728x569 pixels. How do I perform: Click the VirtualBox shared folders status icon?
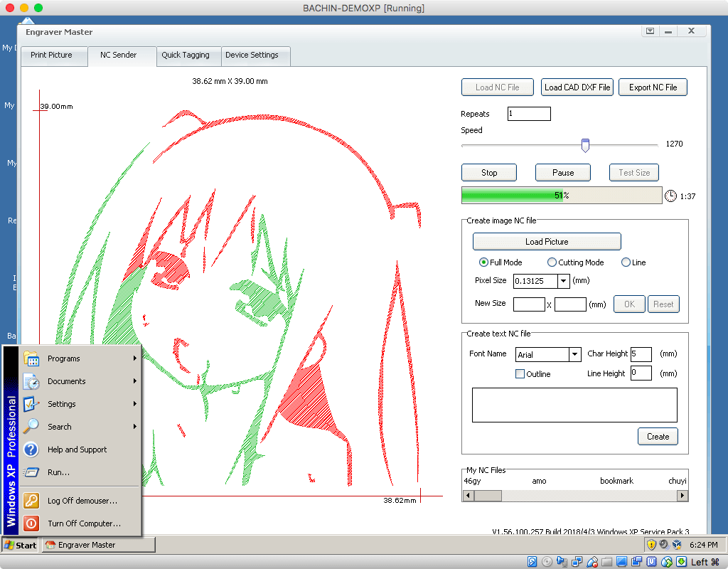click(607, 562)
